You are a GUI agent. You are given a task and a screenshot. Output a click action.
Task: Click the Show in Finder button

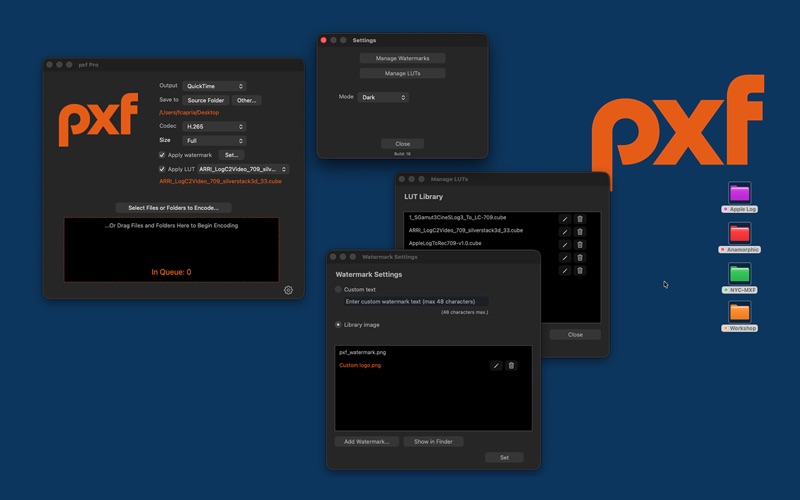tap(433, 442)
